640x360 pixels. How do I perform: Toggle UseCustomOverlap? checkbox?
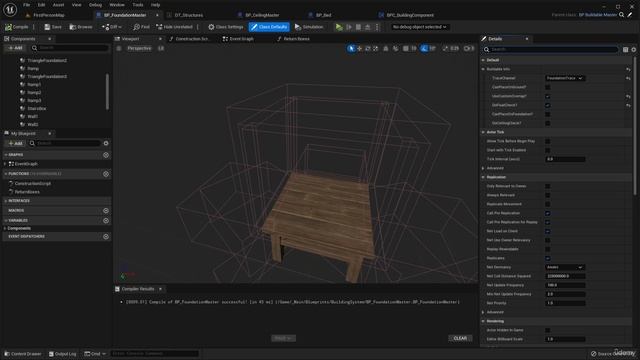pyautogui.click(x=548, y=96)
